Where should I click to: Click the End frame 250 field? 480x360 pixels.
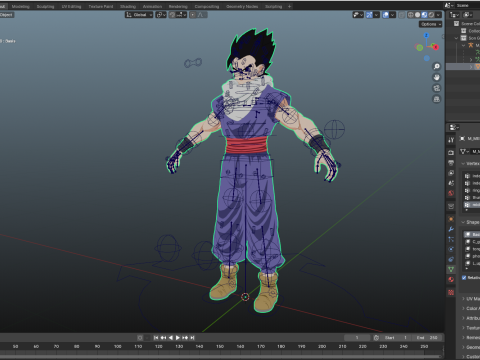pos(427,338)
